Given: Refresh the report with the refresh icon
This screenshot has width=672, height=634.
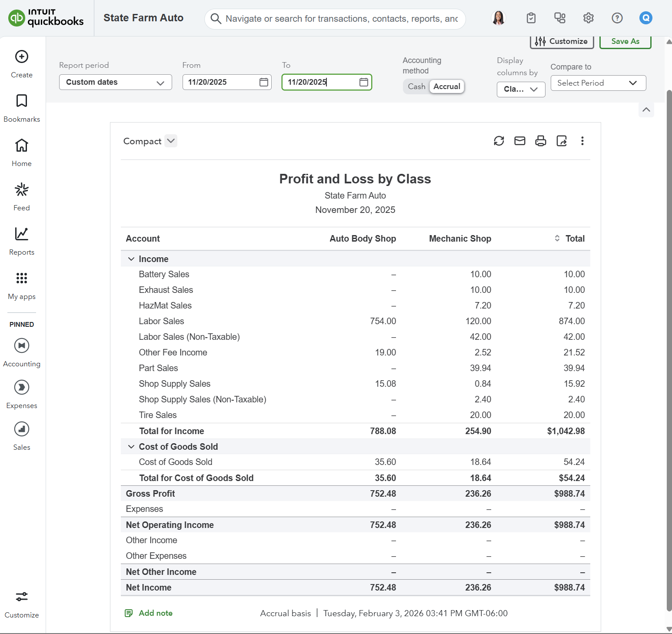Looking at the screenshot, I should (499, 141).
